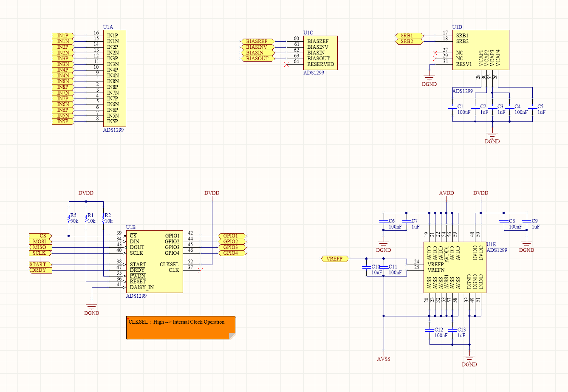The image size is (568, 392).
Task: Select the SRB2 port connecting to pin 18
Action: click(x=410, y=41)
